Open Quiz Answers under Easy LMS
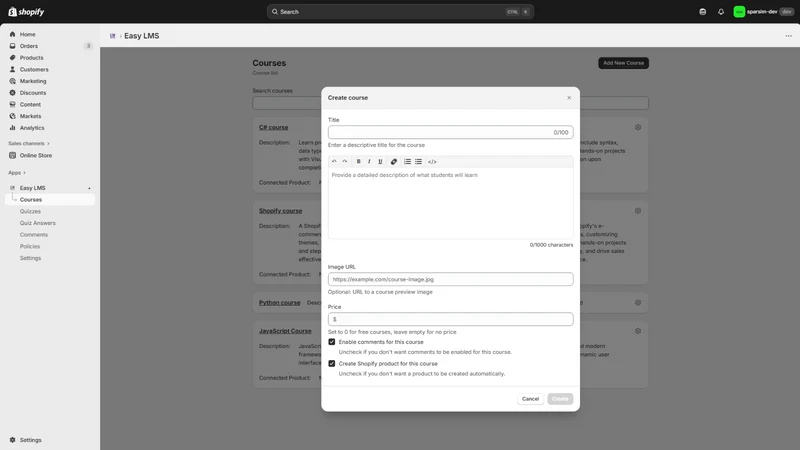 point(38,223)
